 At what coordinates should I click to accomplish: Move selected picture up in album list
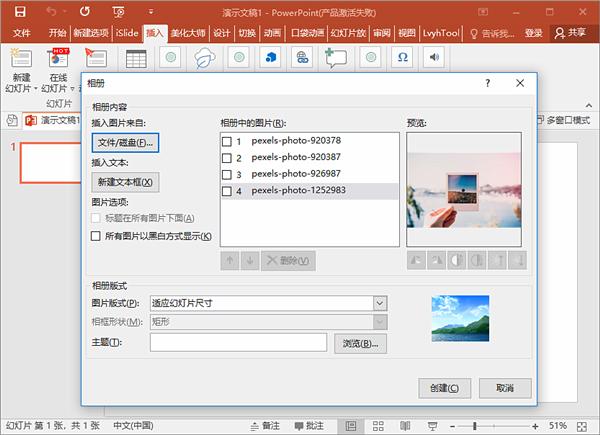pos(230,261)
